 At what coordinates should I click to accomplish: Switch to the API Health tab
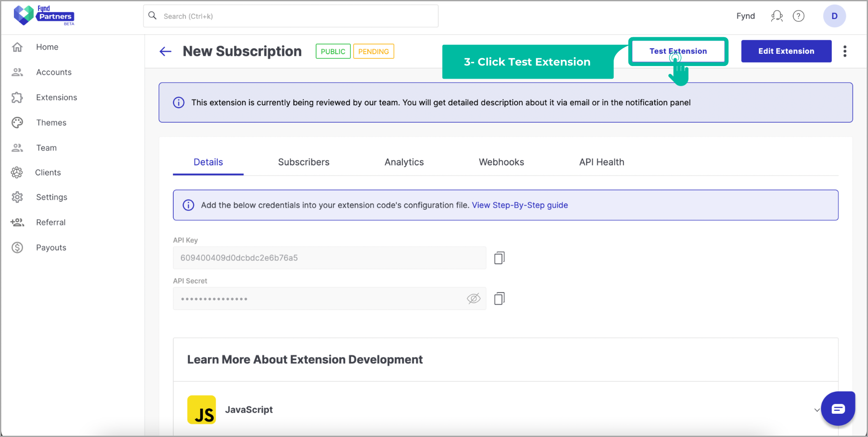(x=601, y=162)
